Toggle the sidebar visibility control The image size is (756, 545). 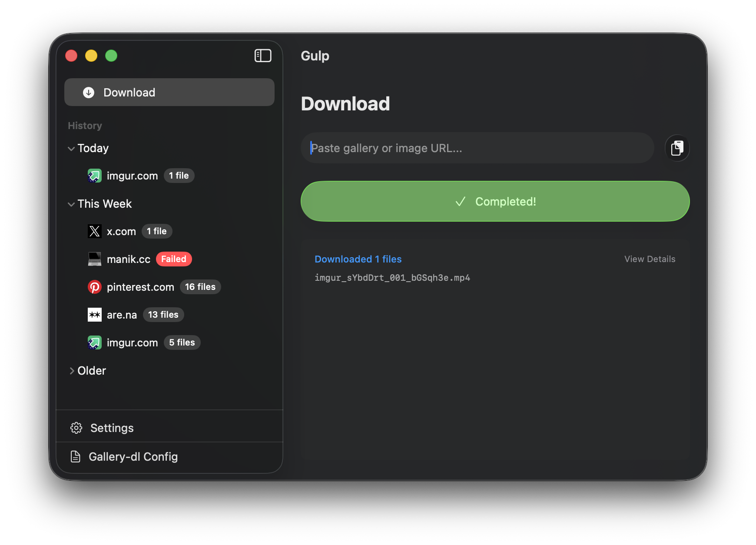263,56
